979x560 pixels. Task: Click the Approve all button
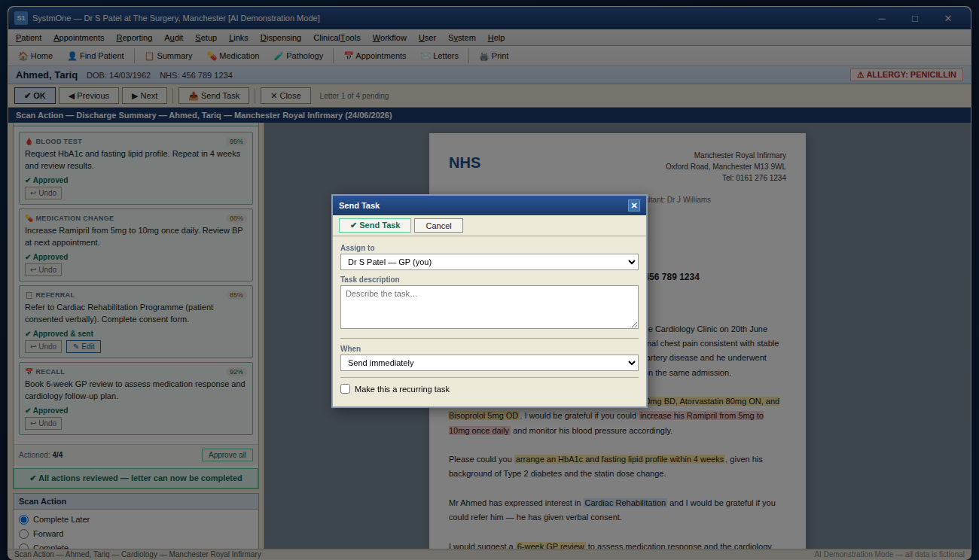(x=227, y=455)
